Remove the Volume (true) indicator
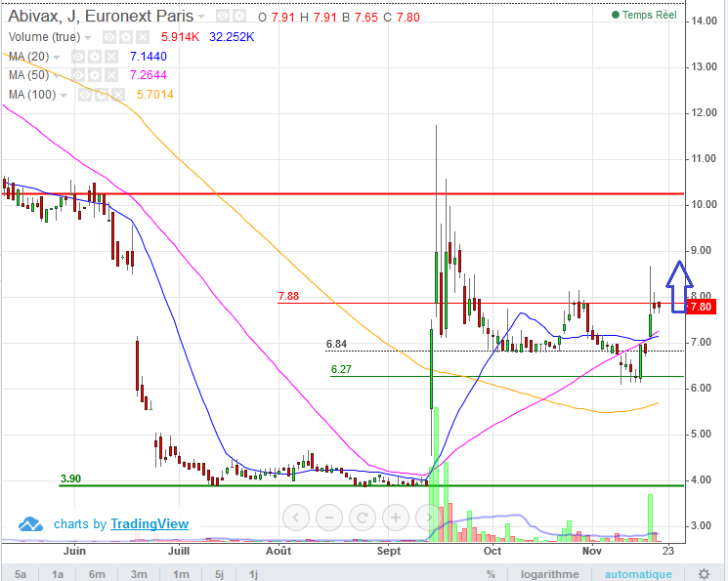Screen dimensions: 728x581 click(143, 37)
